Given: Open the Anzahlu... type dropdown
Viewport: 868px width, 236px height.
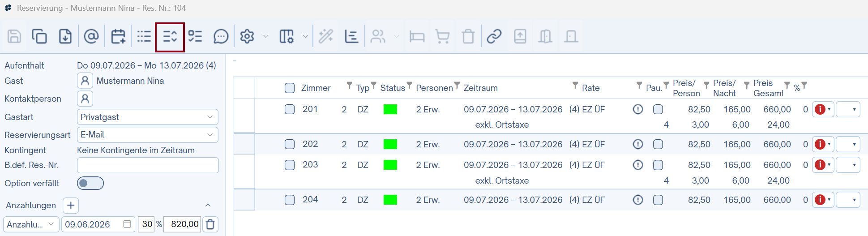Looking at the screenshot, I should 31,224.
